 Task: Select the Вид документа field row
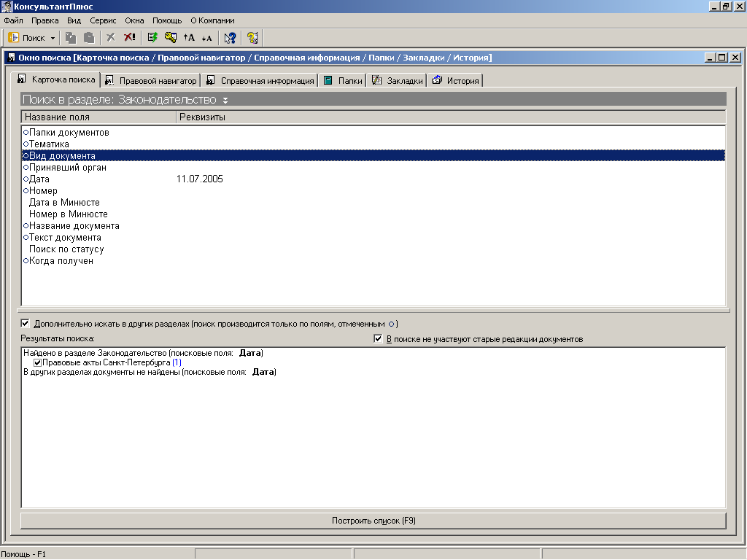[373, 156]
